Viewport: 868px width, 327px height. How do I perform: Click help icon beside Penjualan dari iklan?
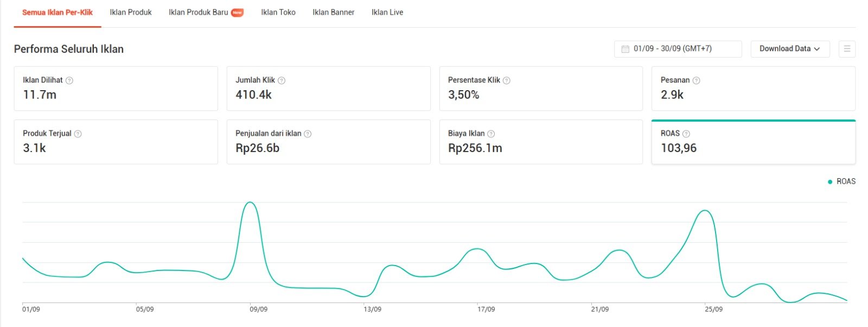308,134
